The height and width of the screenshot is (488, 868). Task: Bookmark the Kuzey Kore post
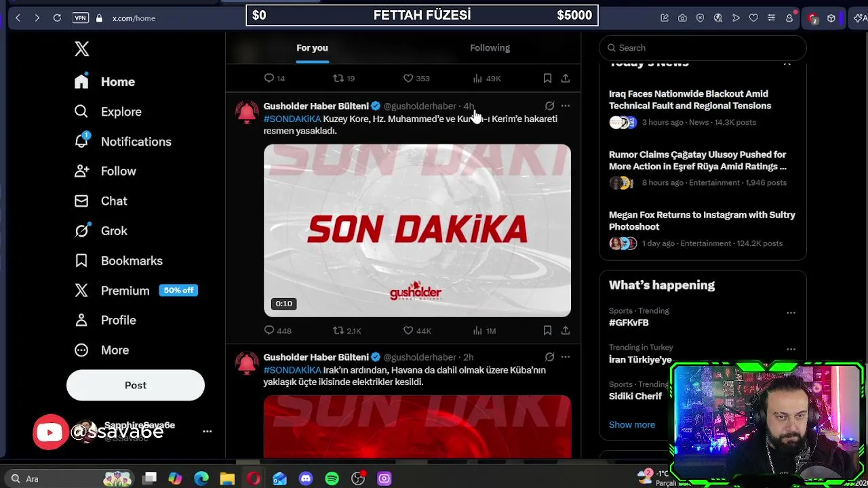(x=547, y=331)
